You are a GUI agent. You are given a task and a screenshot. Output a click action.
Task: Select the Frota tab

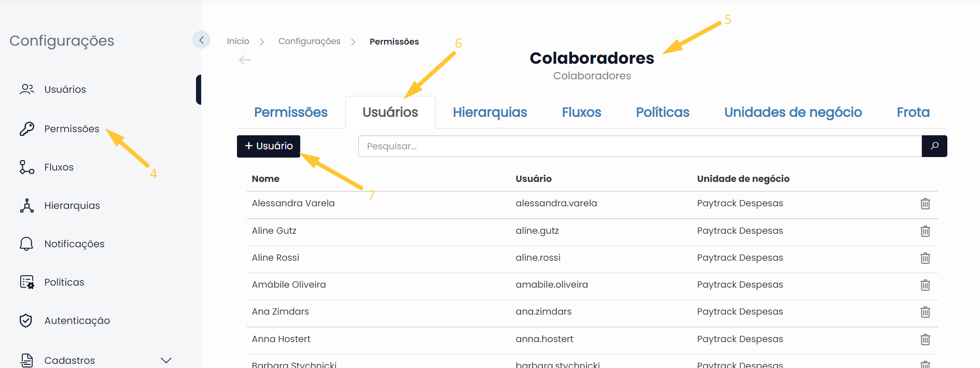tap(913, 112)
